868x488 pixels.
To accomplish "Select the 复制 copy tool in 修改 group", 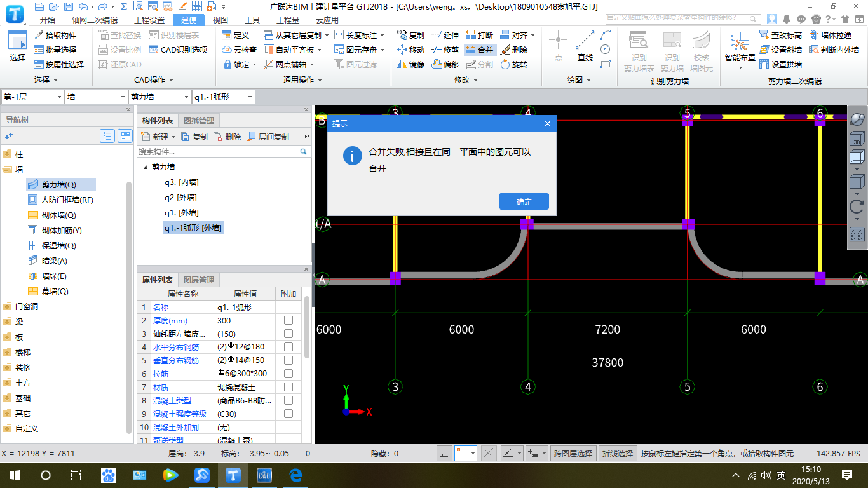I will pos(410,35).
